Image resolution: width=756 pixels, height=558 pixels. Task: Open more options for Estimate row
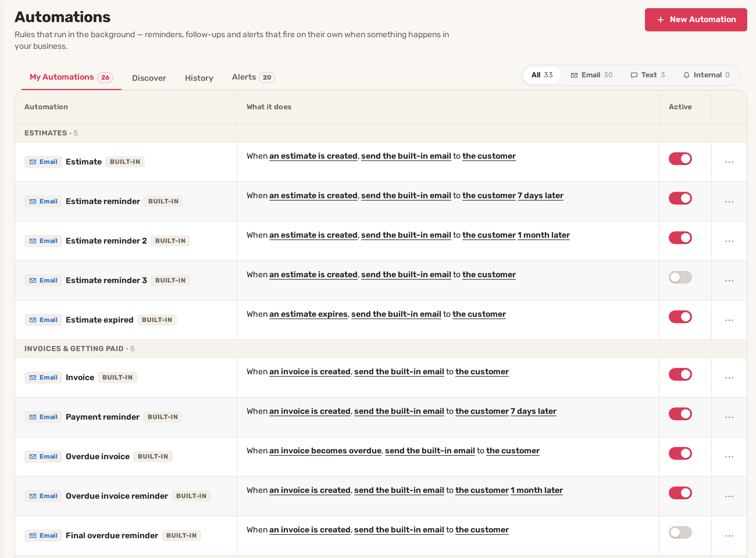[x=729, y=162]
